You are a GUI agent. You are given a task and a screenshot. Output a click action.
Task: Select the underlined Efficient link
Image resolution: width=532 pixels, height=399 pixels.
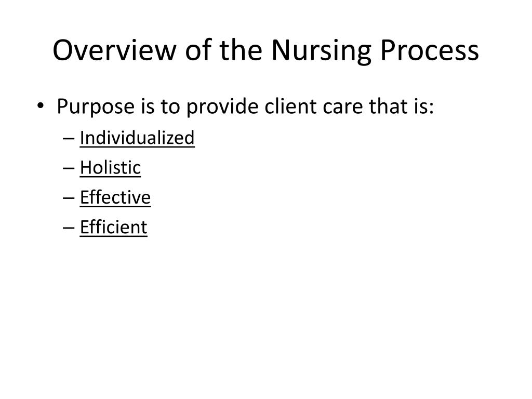pyautogui.click(x=114, y=228)
